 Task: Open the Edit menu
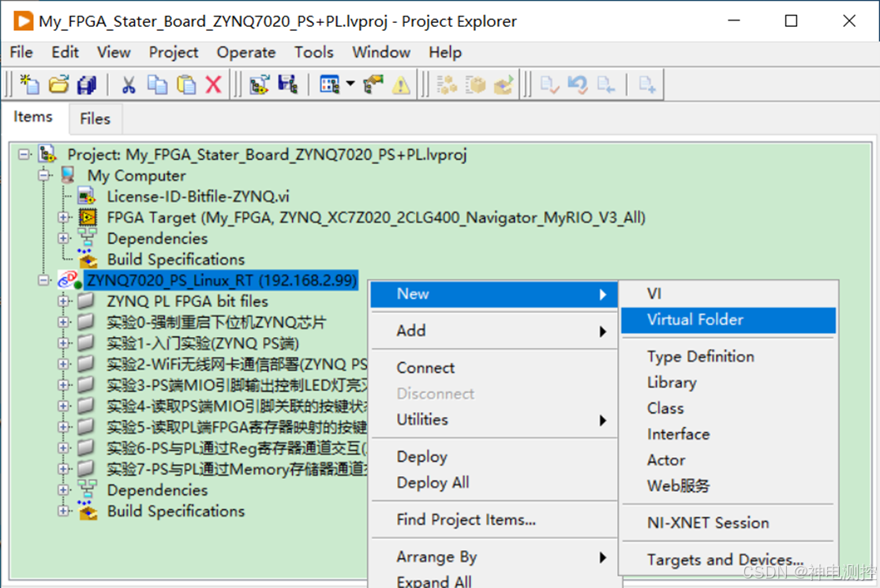[x=65, y=53]
